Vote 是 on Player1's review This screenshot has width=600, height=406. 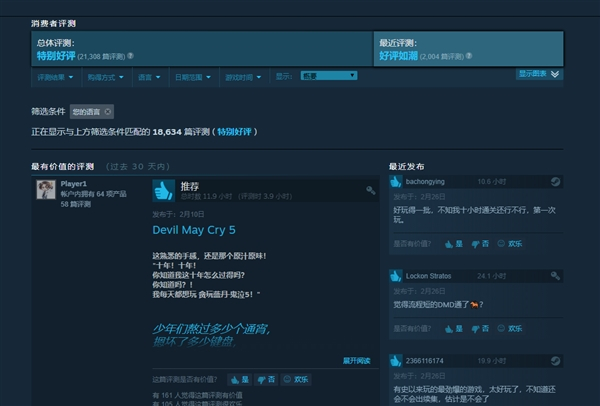pos(240,380)
